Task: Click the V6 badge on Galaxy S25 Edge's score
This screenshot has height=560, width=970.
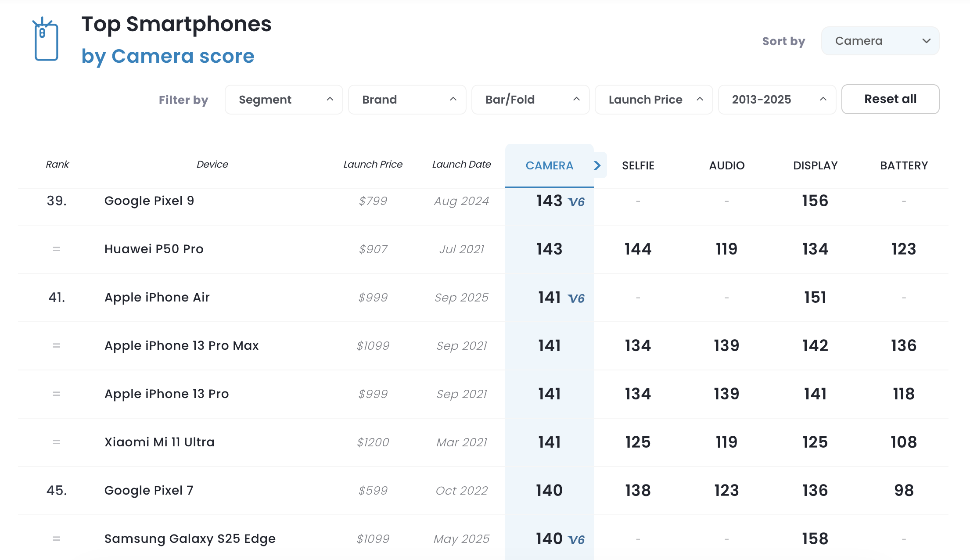Action: click(x=576, y=540)
